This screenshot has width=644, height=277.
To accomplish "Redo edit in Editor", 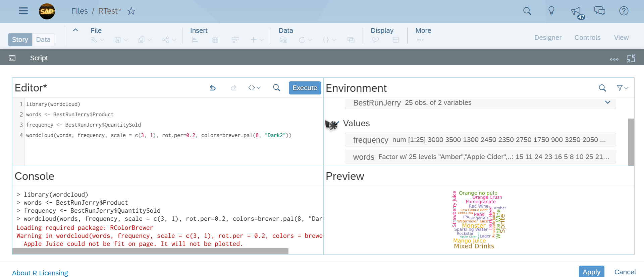I will point(233,88).
